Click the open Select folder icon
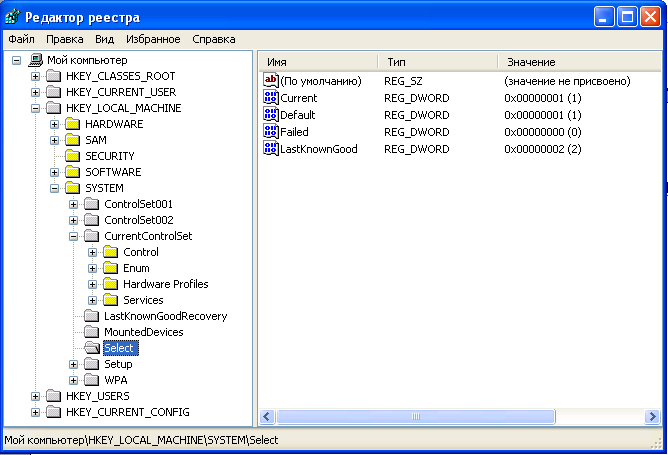 [92, 348]
